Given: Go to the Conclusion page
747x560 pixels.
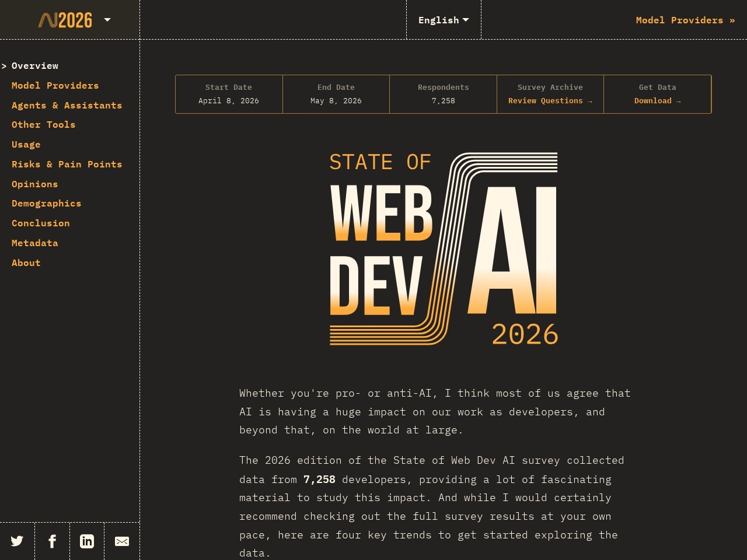Looking at the screenshot, I should 40,223.
